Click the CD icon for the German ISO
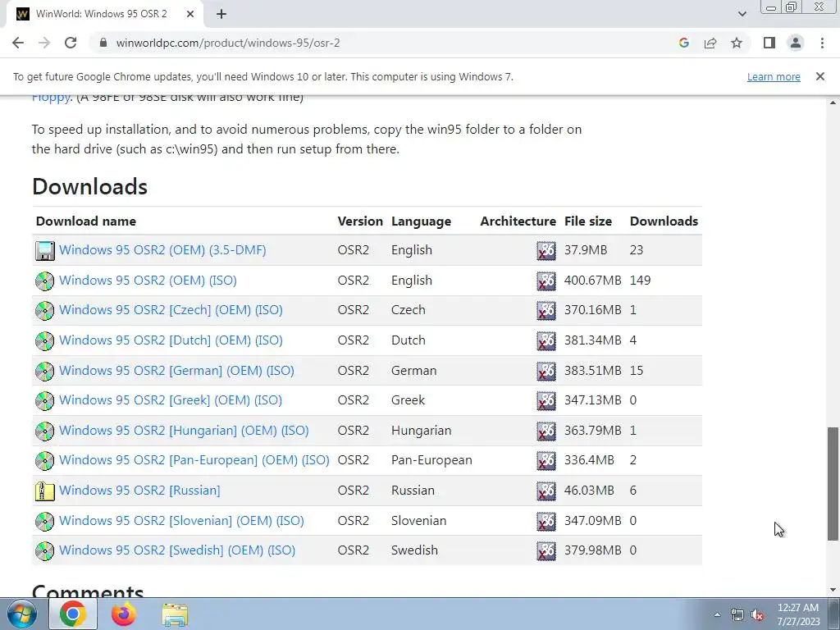Viewport: 840px width, 630px height. click(44, 371)
